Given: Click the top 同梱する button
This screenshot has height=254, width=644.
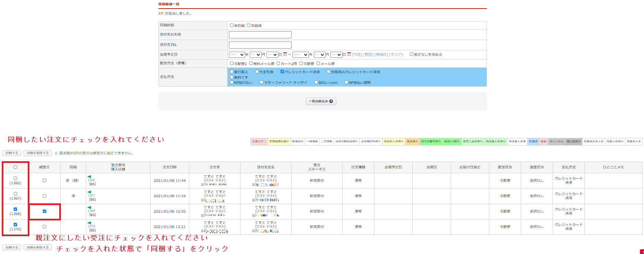Looking at the screenshot, I should click(12, 153).
